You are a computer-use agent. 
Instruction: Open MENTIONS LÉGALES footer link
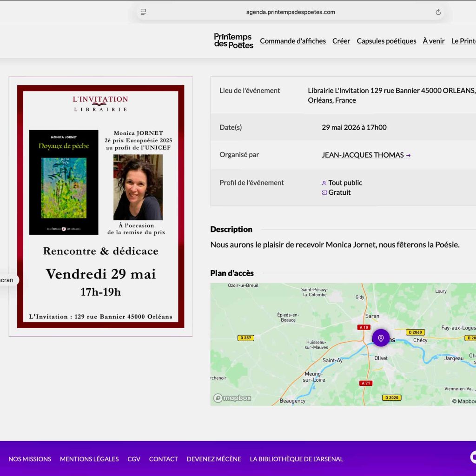tap(89, 459)
